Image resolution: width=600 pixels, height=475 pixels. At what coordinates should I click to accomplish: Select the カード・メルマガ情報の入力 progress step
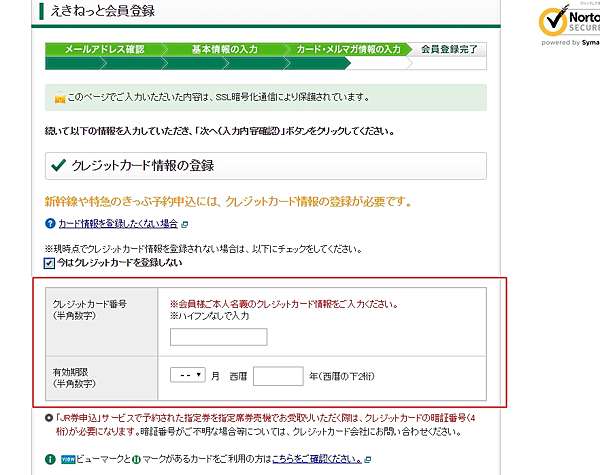pyautogui.click(x=348, y=49)
